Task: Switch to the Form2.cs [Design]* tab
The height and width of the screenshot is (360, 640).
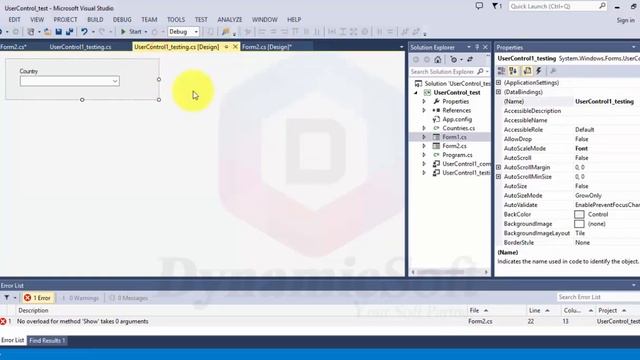Action: point(267,47)
